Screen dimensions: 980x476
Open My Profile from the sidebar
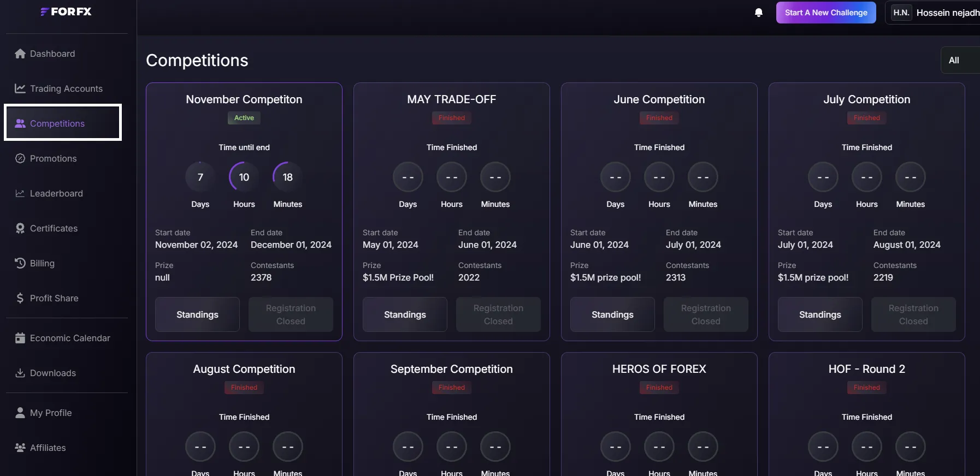[51, 413]
